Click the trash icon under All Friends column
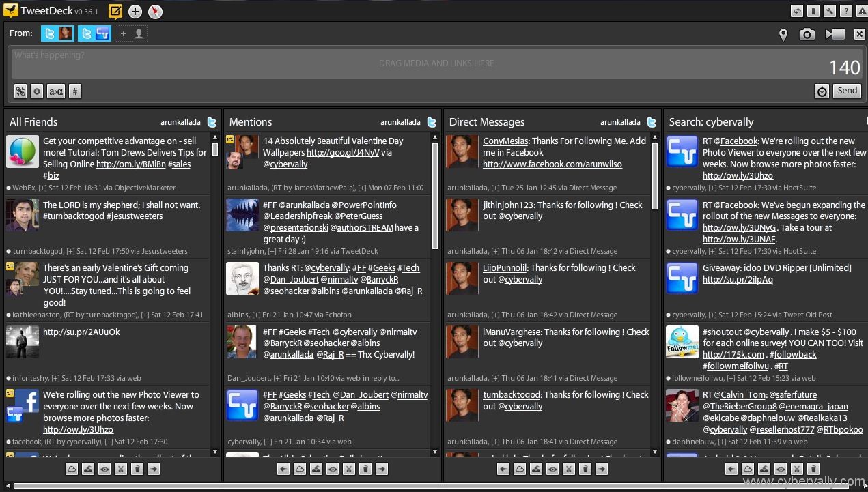Image resolution: width=868 pixels, height=492 pixels. pos(137,469)
